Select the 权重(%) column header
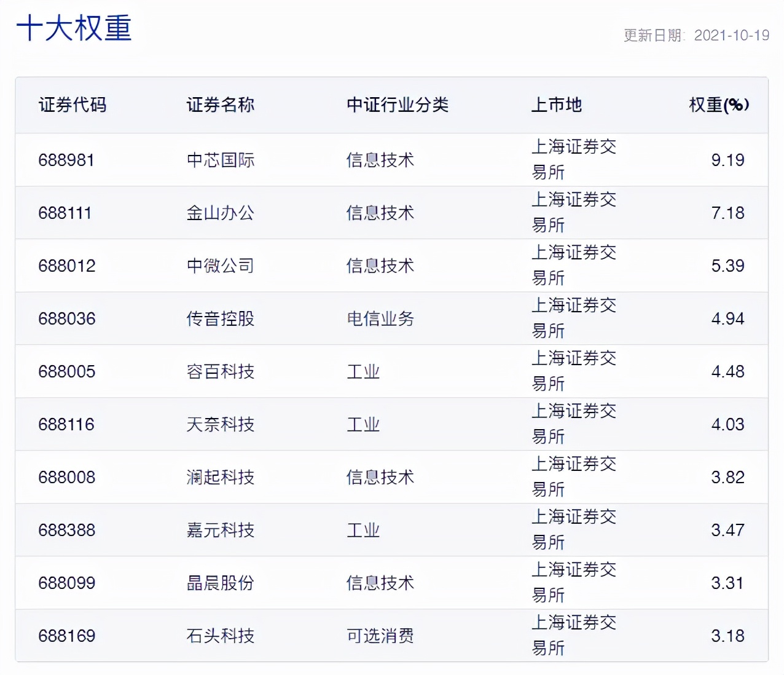Viewport: 784px width, 675px height. [x=718, y=105]
